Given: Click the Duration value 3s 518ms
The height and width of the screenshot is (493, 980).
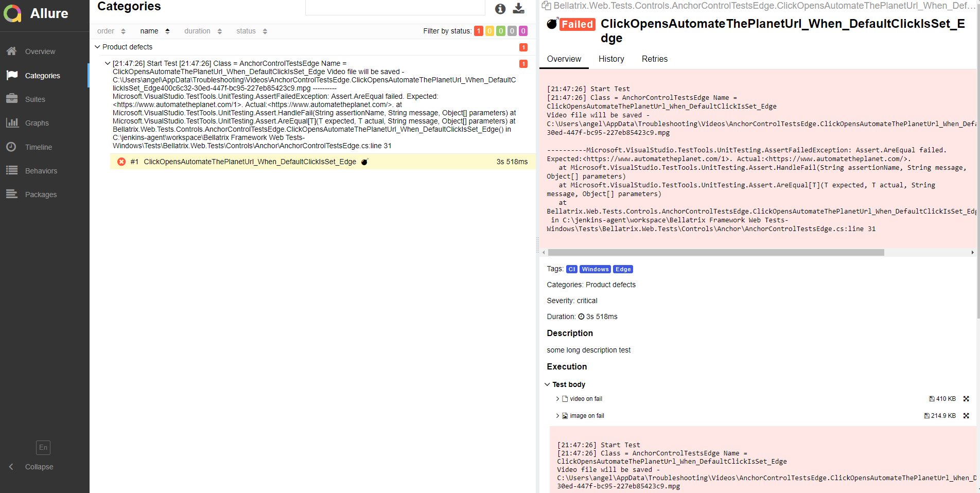Looking at the screenshot, I should (602, 316).
